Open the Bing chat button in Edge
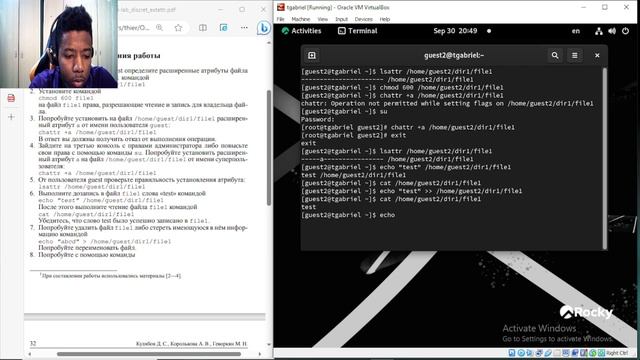The image size is (640, 360). [x=263, y=28]
